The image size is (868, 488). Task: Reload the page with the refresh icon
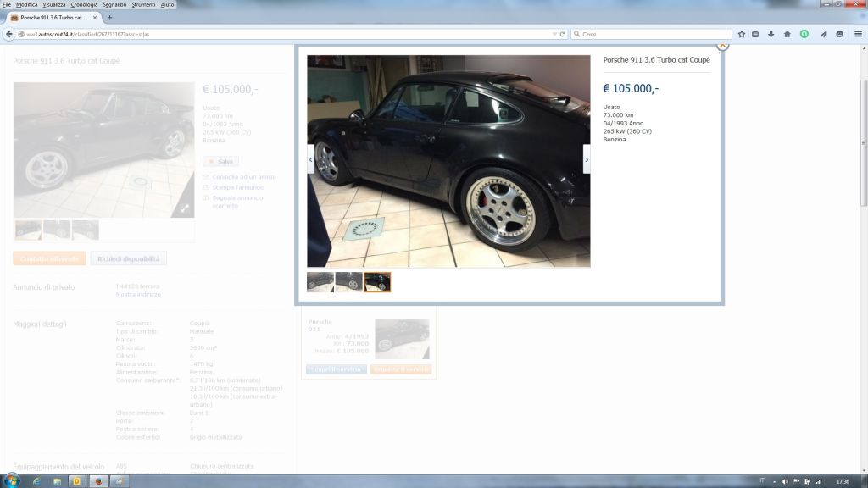click(563, 34)
